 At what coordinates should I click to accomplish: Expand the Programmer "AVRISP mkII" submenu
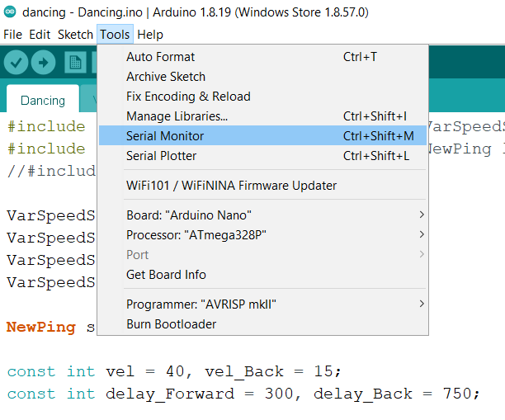pyautogui.click(x=262, y=304)
